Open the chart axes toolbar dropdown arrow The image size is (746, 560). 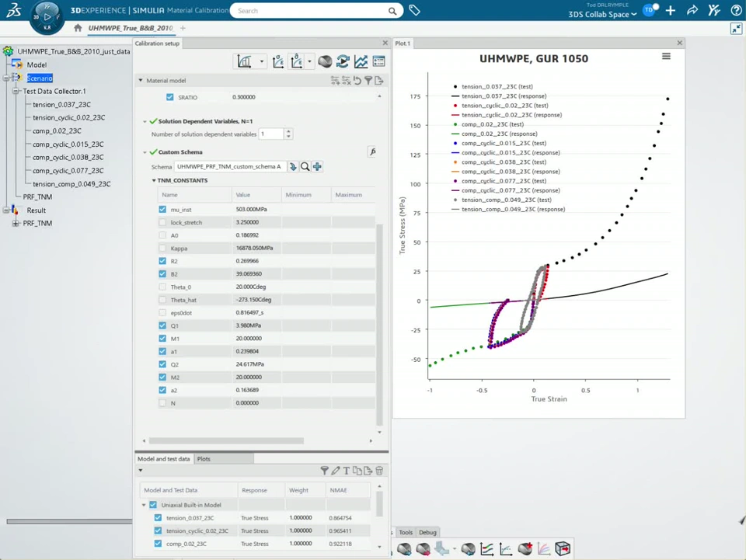[262, 62]
